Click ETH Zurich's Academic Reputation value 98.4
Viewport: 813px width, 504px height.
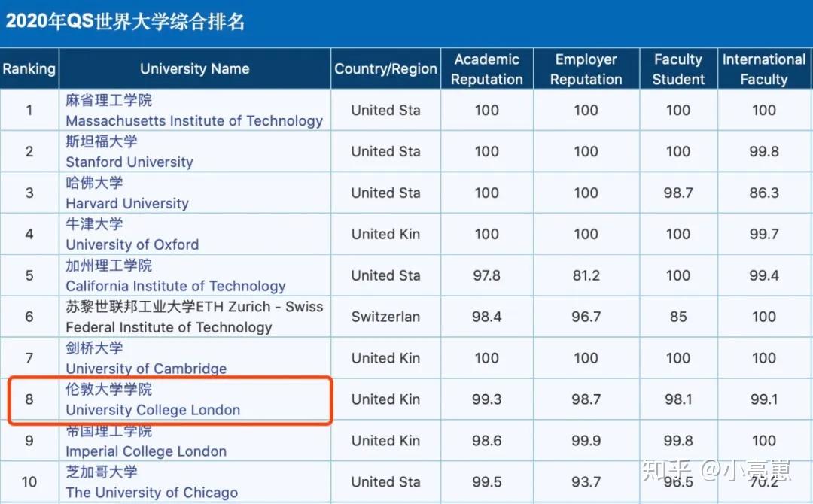coord(487,317)
